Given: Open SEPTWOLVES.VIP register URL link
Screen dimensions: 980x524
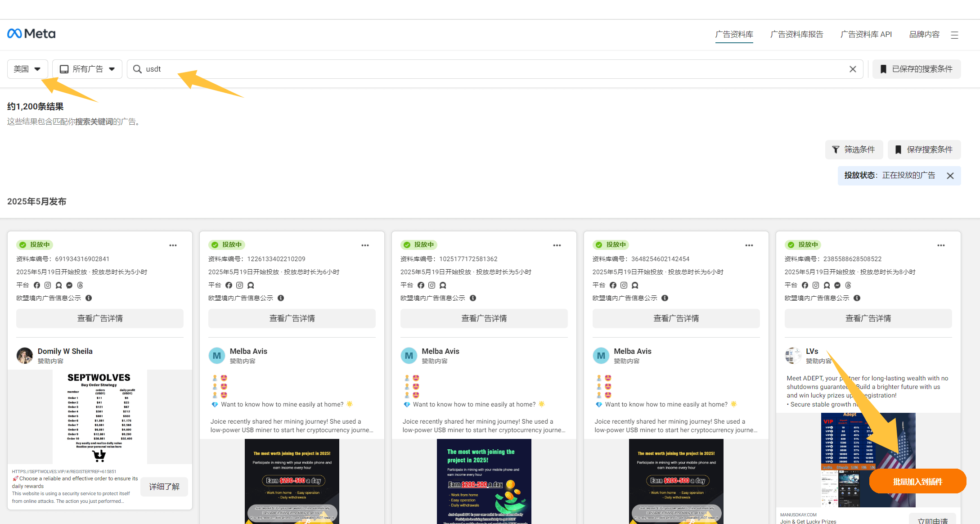Looking at the screenshot, I should [x=64, y=471].
